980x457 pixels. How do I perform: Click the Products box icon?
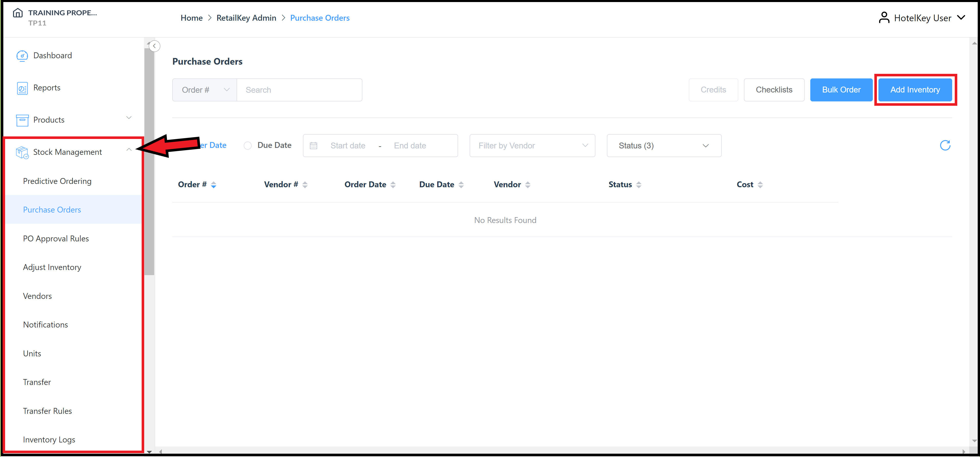click(x=22, y=120)
